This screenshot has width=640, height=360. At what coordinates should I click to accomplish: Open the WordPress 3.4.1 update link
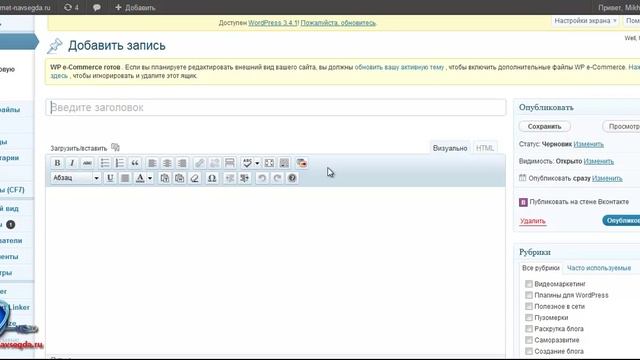273,23
